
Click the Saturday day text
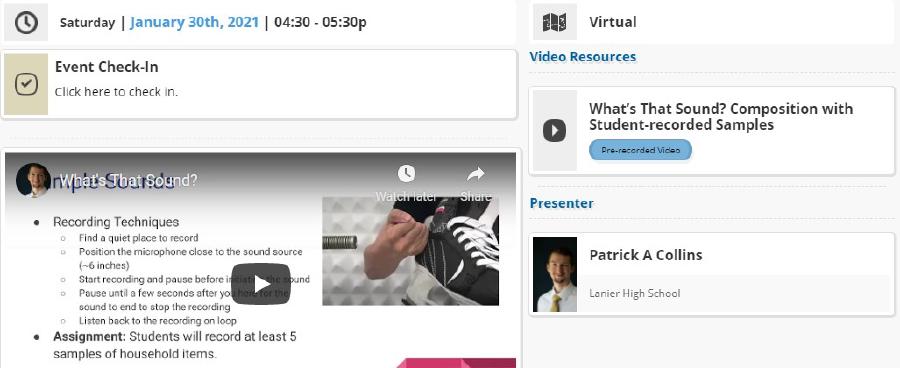tap(87, 23)
